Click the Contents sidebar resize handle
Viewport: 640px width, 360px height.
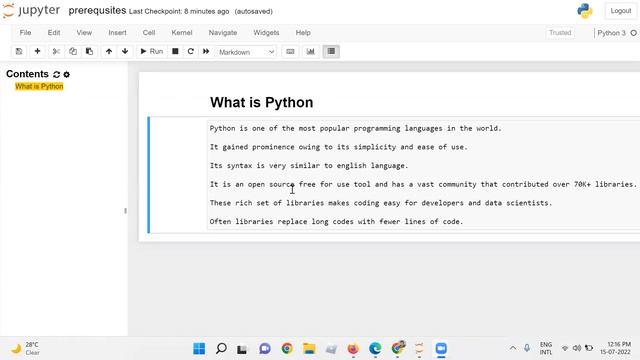click(125, 211)
